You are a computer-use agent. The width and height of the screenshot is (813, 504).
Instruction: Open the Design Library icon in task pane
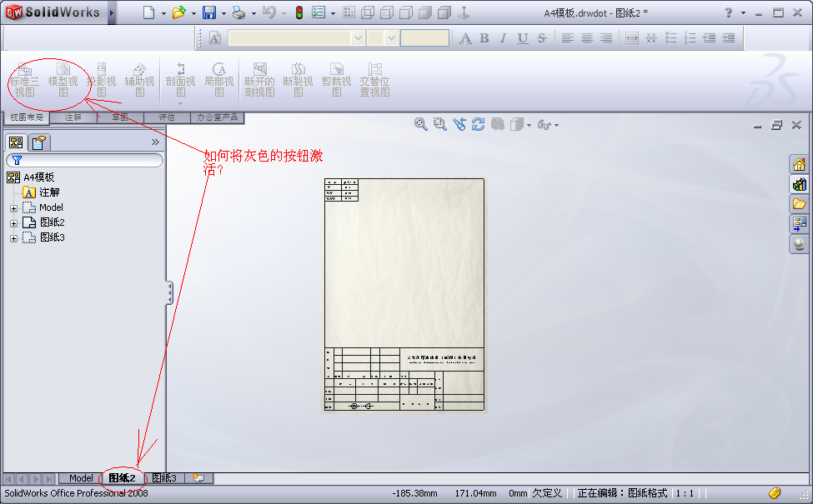pos(799,184)
